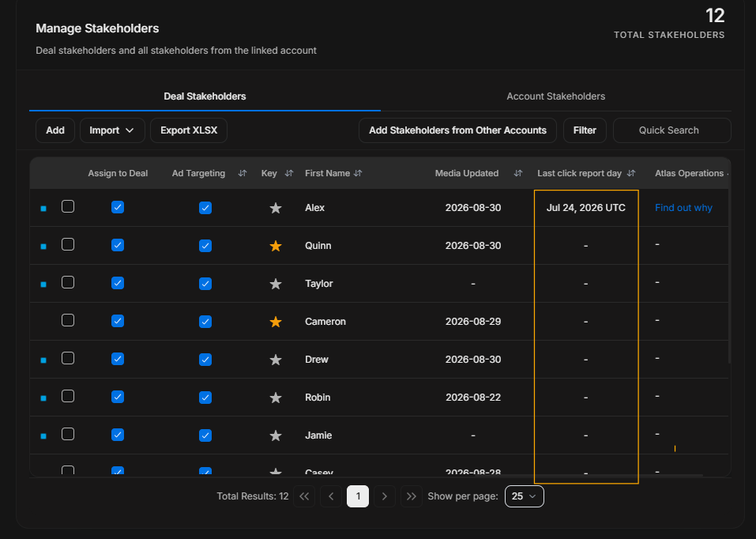
Task: Uncheck Assign to Deal for Drew
Action: tap(118, 359)
